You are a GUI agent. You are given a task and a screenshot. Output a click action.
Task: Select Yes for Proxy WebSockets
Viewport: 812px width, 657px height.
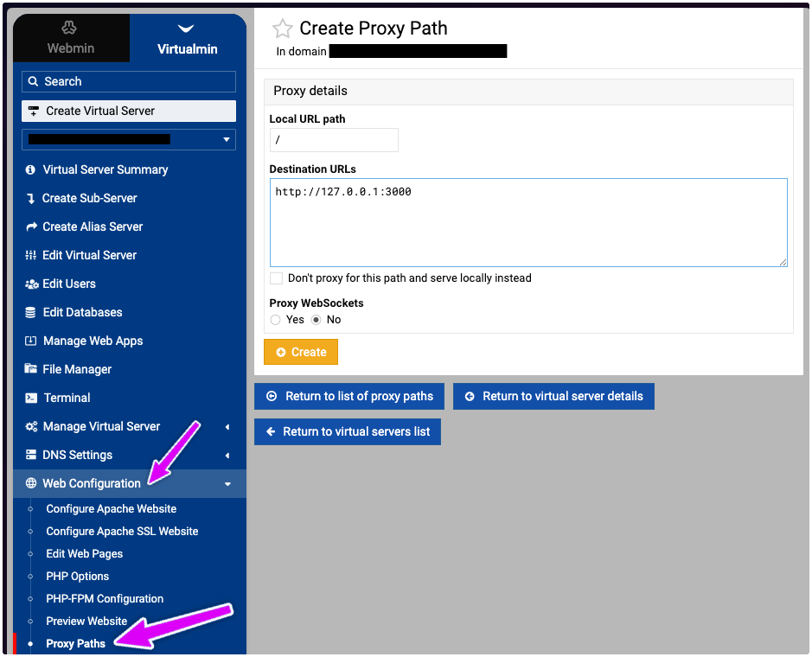pyautogui.click(x=276, y=320)
